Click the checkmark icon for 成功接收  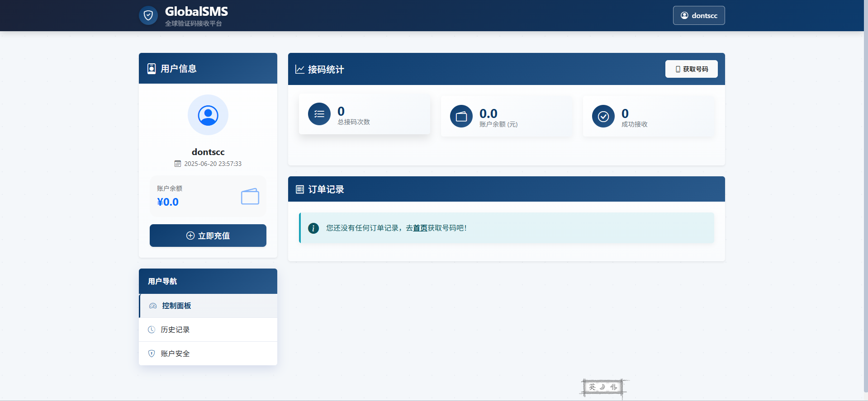click(x=603, y=117)
